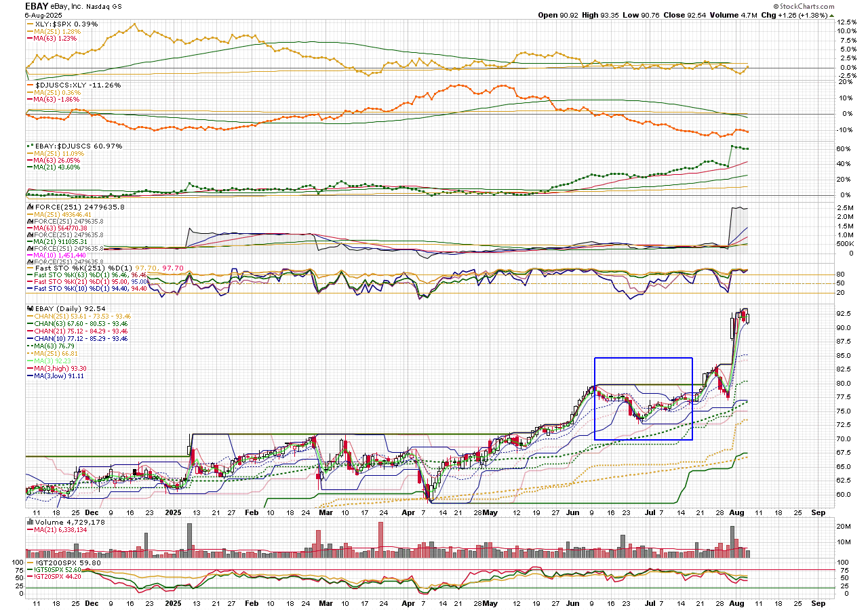Click the MA(63) 564770.38 legend entry
The height and width of the screenshot is (610, 868).
(x=58, y=228)
